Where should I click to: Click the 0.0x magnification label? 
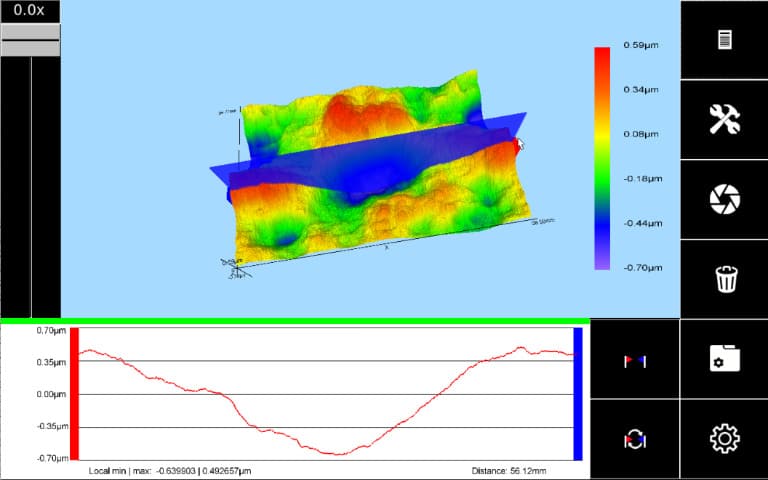(30, 10)
